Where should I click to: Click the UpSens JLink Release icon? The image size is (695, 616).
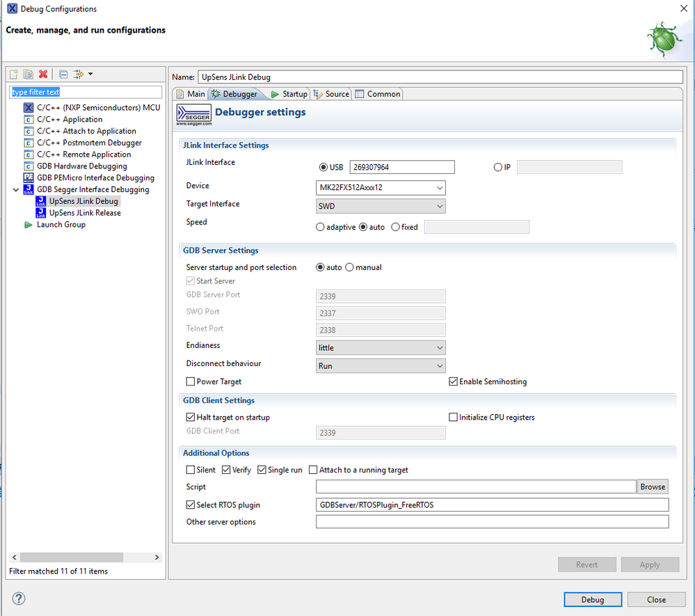coord(41,213)
